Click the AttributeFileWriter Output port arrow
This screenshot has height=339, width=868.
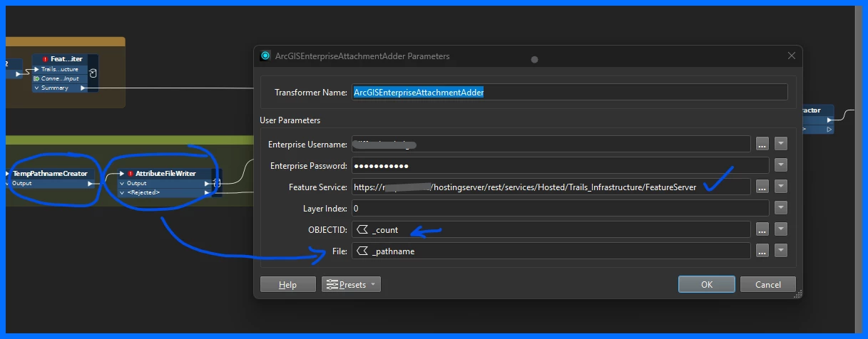pyautogui.click(x=208, y=183)
